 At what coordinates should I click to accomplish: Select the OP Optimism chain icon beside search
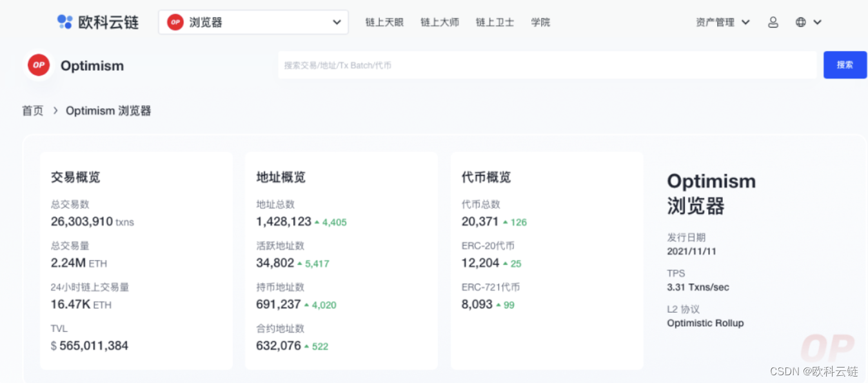pyautogui.click(x=37, y=64)
